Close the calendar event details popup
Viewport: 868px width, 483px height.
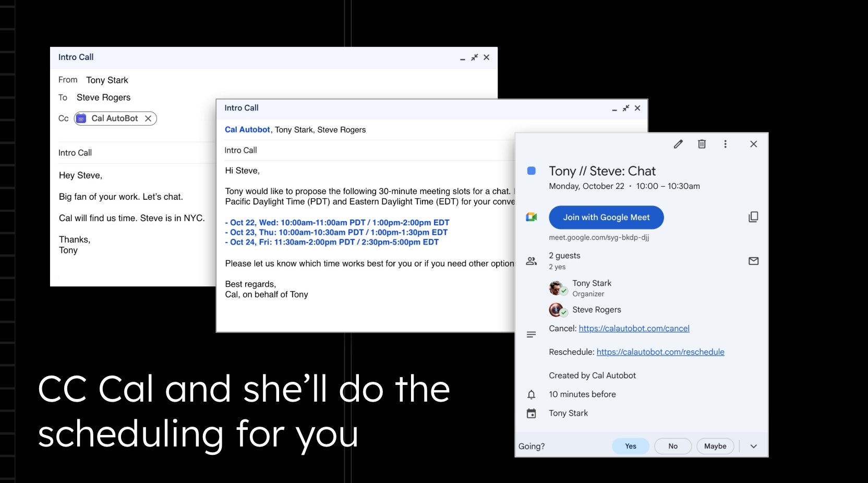point(753,144)
